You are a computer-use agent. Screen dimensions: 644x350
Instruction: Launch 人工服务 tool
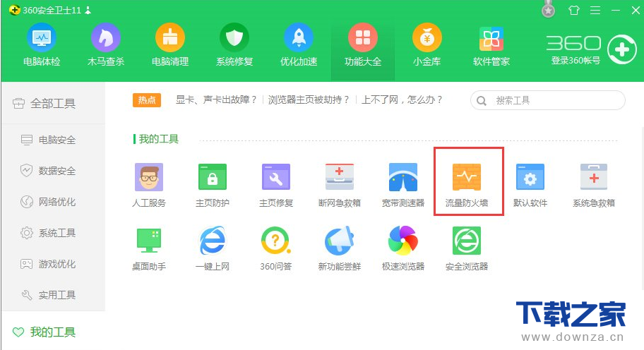[149, 185]
